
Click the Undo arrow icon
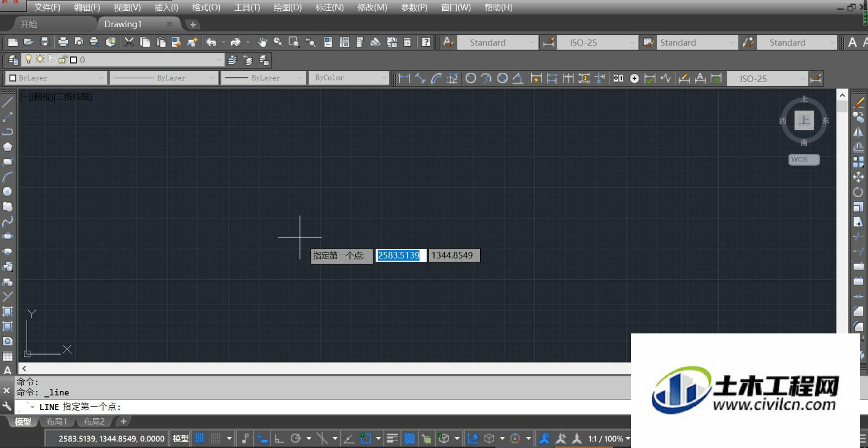click(211, 42)
